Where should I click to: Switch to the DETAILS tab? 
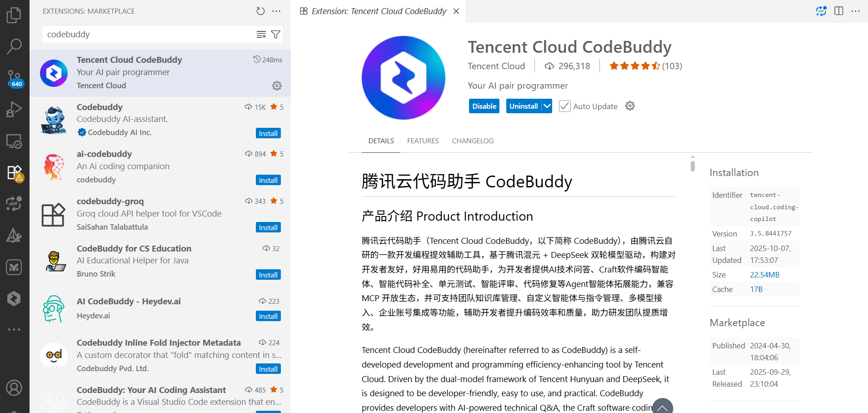[381, 141]
